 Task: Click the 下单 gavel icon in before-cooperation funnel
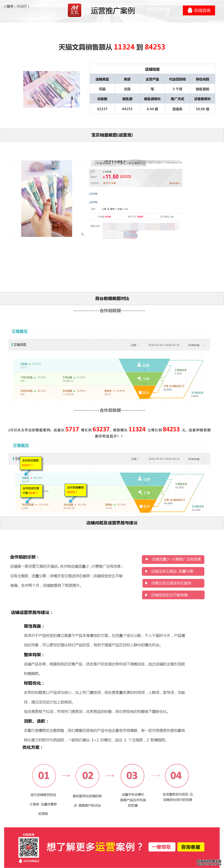(x=139, y=379)
